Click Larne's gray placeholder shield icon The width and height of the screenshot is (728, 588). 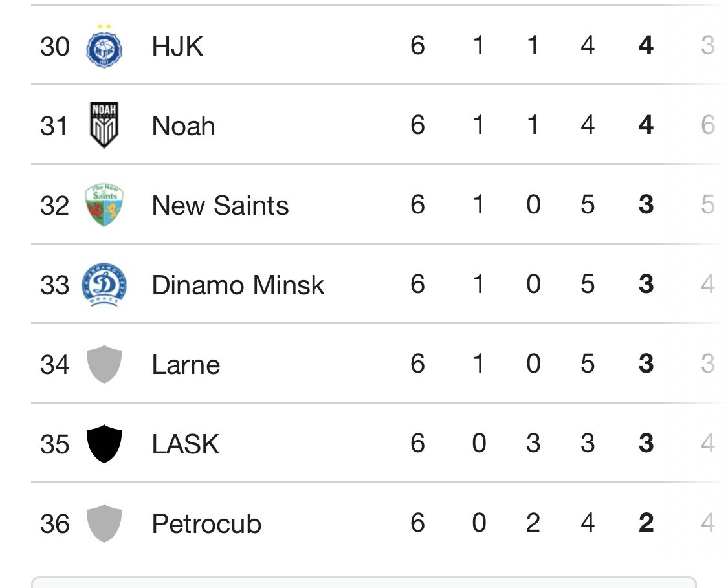pyautogui.click(x=104, y=364)
